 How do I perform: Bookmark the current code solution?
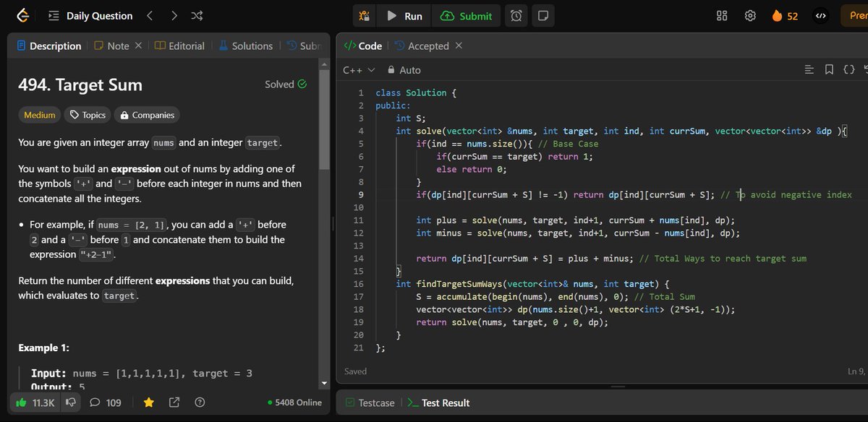click(x=829, y=69)
